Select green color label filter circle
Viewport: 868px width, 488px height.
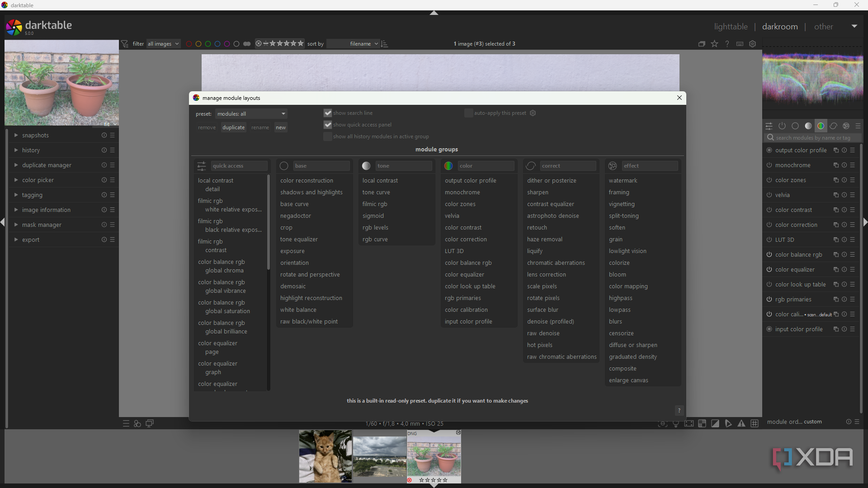tap(208, 44)
